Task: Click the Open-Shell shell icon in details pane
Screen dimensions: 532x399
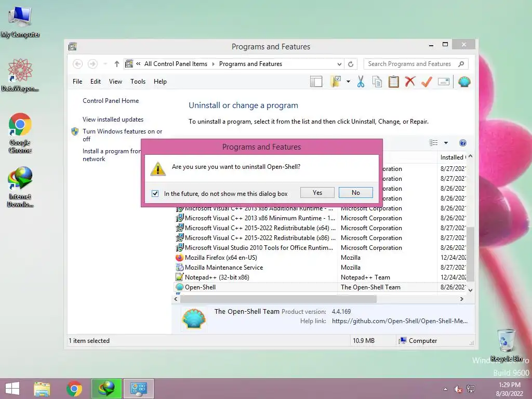Action: click(x=194, y=318)
